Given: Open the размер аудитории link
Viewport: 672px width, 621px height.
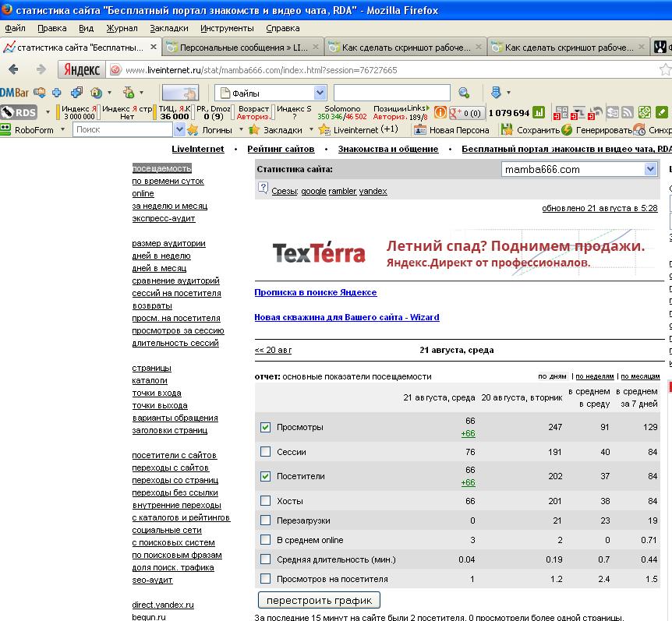Looking at the screenshot, I should (168, 243).
